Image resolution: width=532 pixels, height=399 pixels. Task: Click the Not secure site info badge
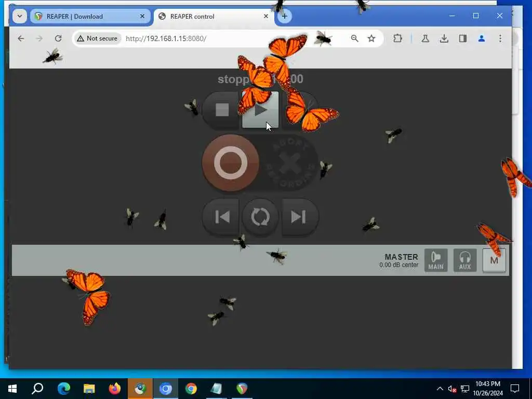(x=97, y=38)
